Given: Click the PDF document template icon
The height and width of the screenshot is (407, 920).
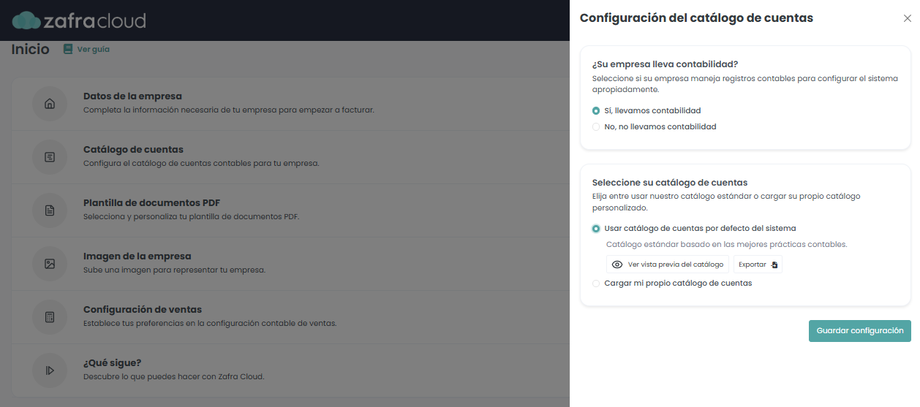Looking at the screenshot, I should [x=49, y=210].
